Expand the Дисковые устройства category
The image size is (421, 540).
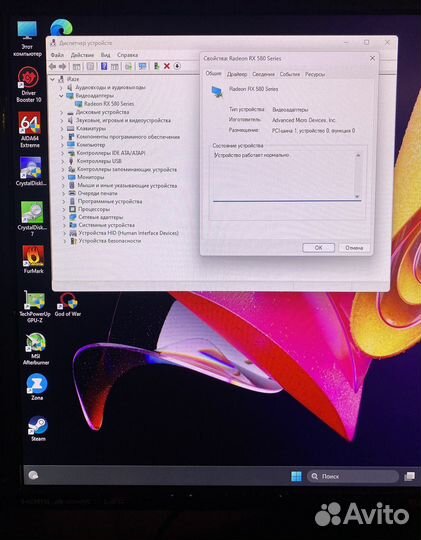(62, 112)
